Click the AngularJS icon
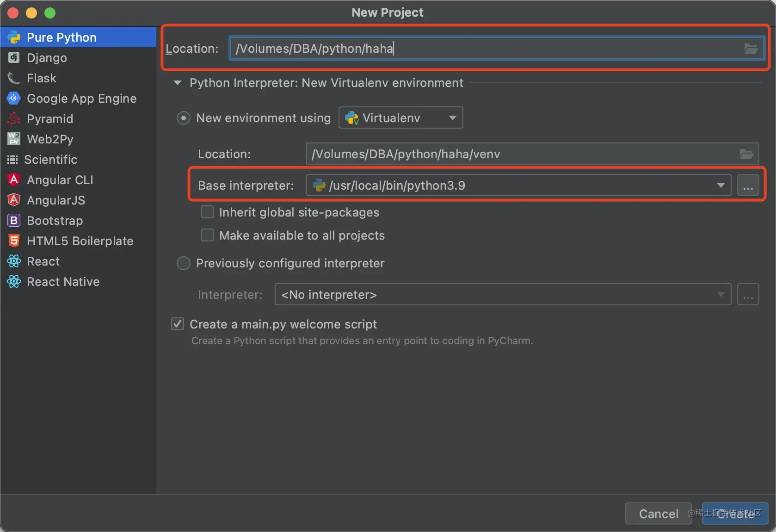This screenshot has width=776, height=532. [14, 200]
